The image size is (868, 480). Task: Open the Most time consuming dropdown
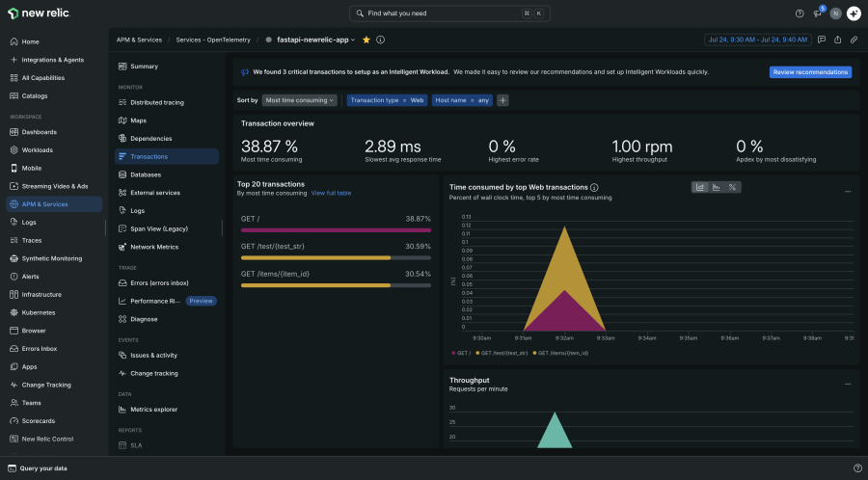click(300, 100)
